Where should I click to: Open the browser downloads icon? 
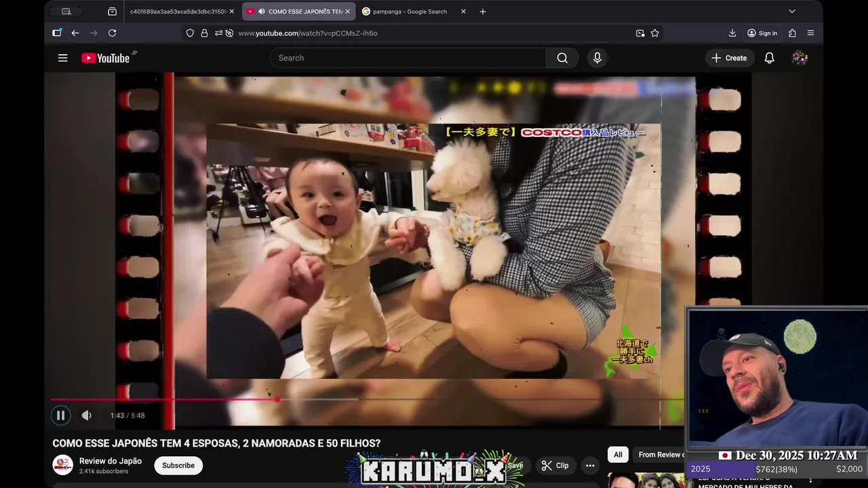[732, 33]
